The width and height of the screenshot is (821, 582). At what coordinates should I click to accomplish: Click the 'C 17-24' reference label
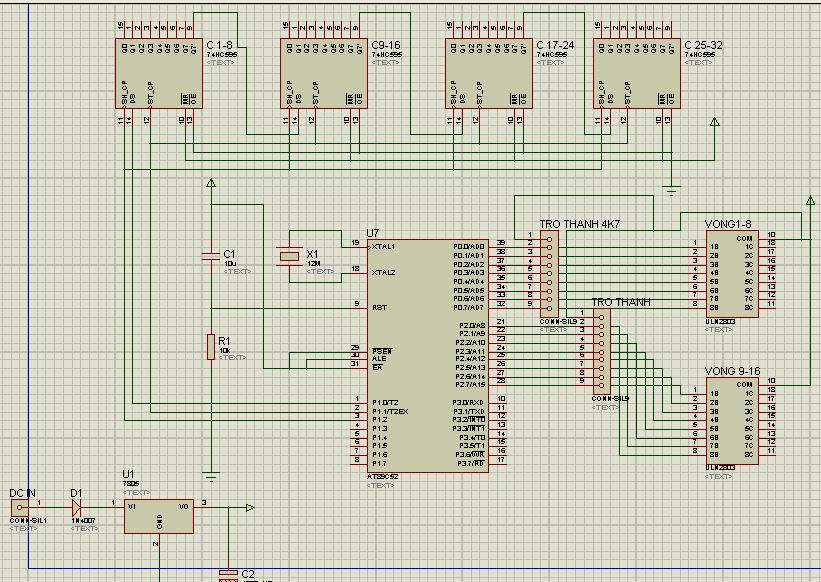(x=555, y=46)
